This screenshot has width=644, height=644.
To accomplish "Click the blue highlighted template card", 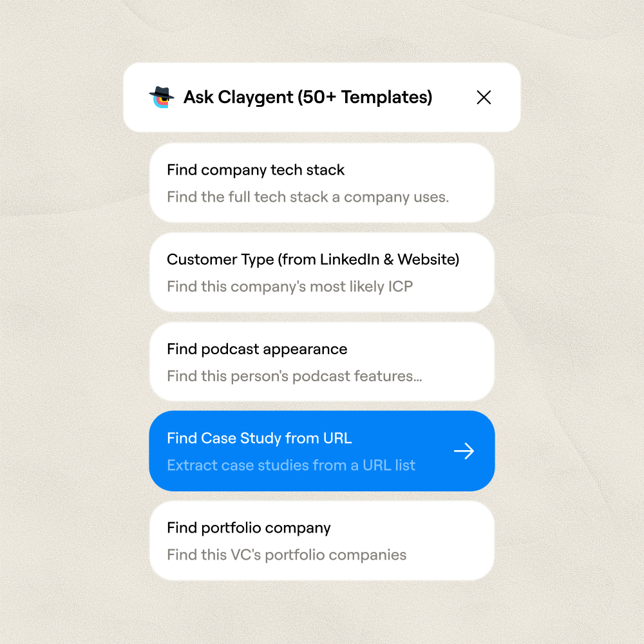I will pos(321,451).
